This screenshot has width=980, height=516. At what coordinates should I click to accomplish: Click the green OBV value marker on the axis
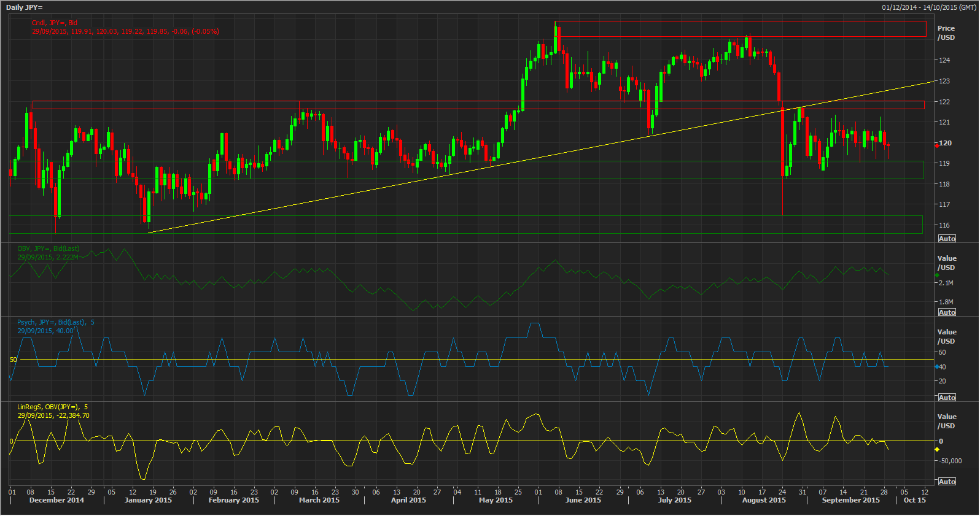[x=937, y=275]
